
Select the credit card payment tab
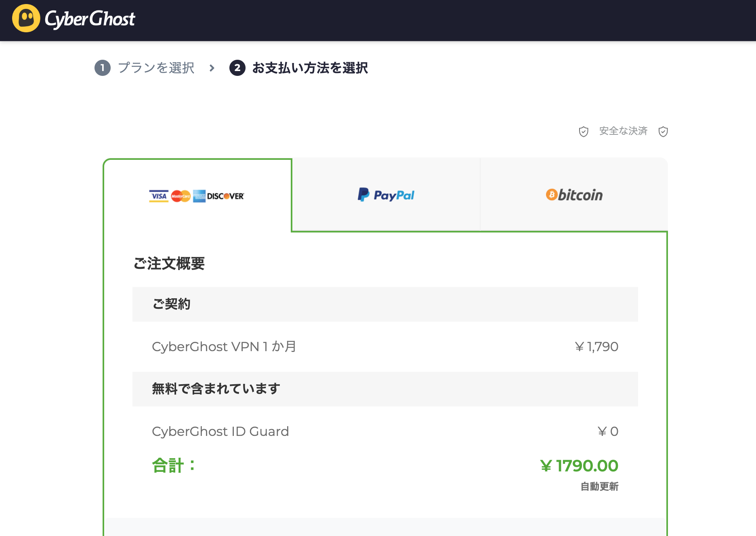click(x=197, y=196)
